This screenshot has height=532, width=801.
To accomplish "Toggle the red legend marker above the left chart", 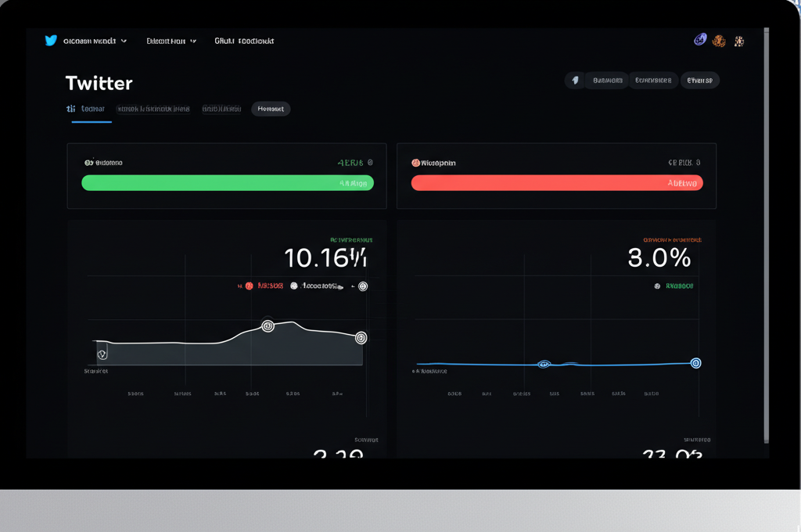I will pyautogui.click(x=249, y=286).
